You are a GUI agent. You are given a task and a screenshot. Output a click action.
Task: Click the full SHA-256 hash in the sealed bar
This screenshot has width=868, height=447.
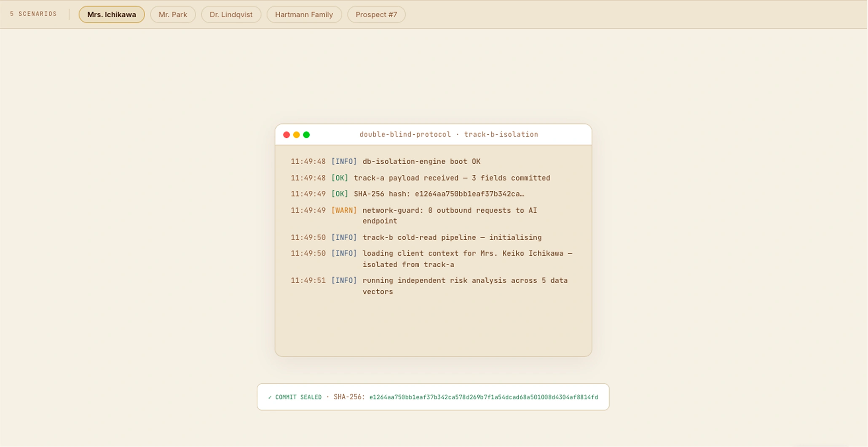pyautogui.click(x=483, y=397)
